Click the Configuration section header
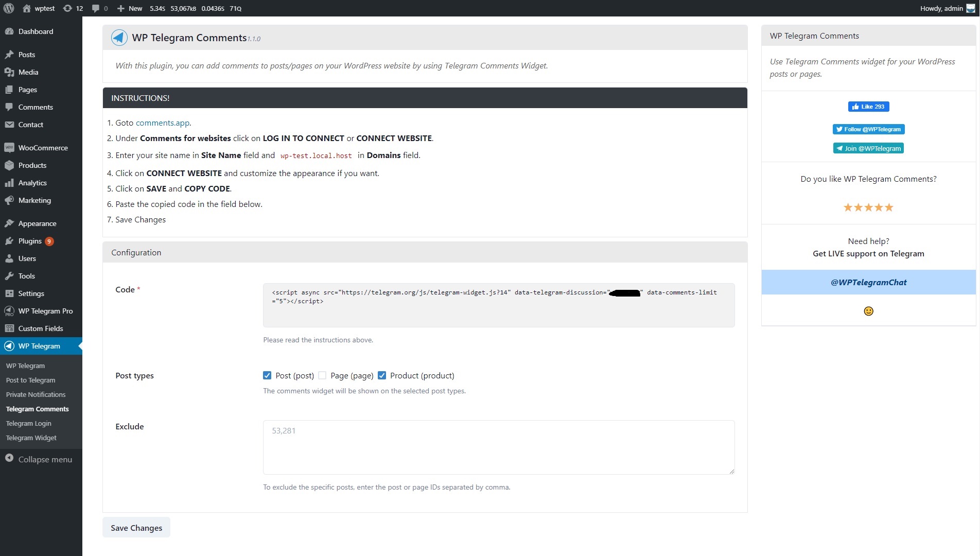The image size is (980, 556). (x=425, y=252)
